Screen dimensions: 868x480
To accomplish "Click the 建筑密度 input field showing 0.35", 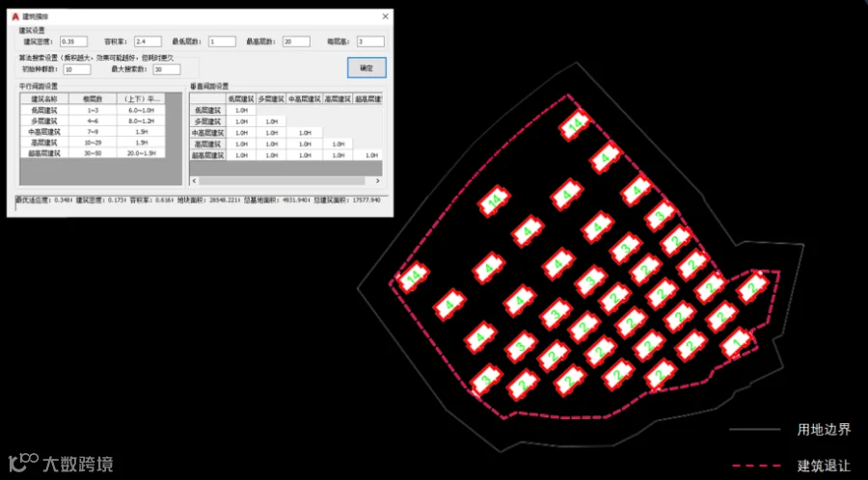I will (x=74, y=41).
